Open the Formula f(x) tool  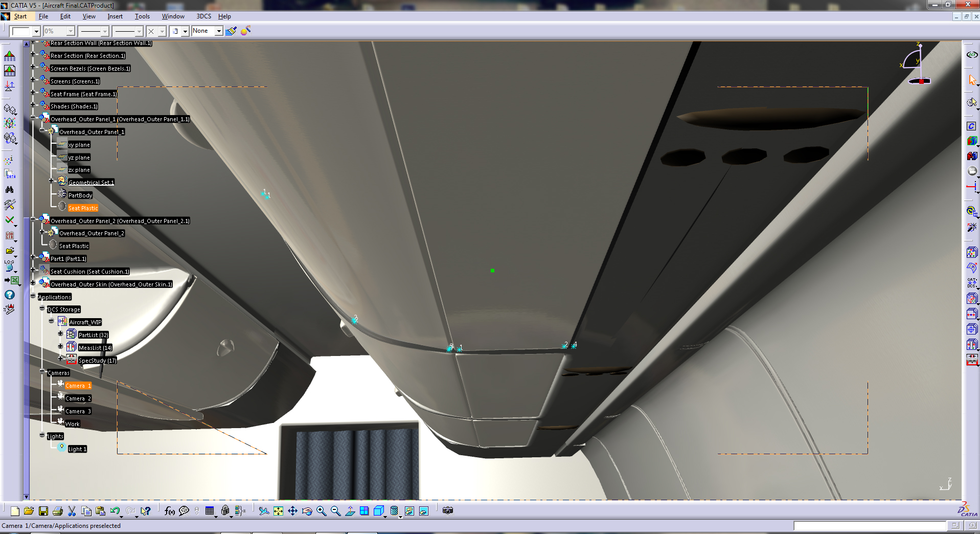pyautogui.click(x=169, y=511)
